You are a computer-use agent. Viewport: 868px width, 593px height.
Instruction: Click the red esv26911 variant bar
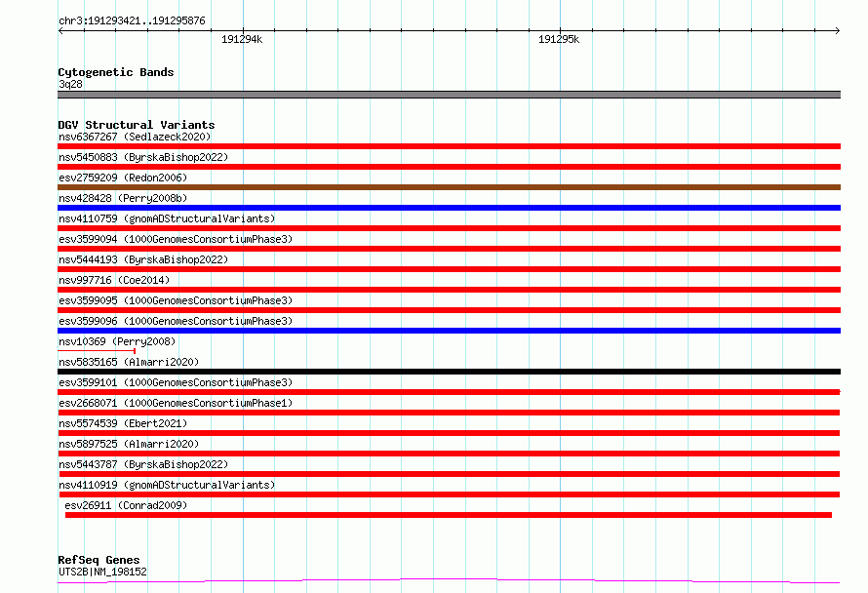[x=449, y=515]
